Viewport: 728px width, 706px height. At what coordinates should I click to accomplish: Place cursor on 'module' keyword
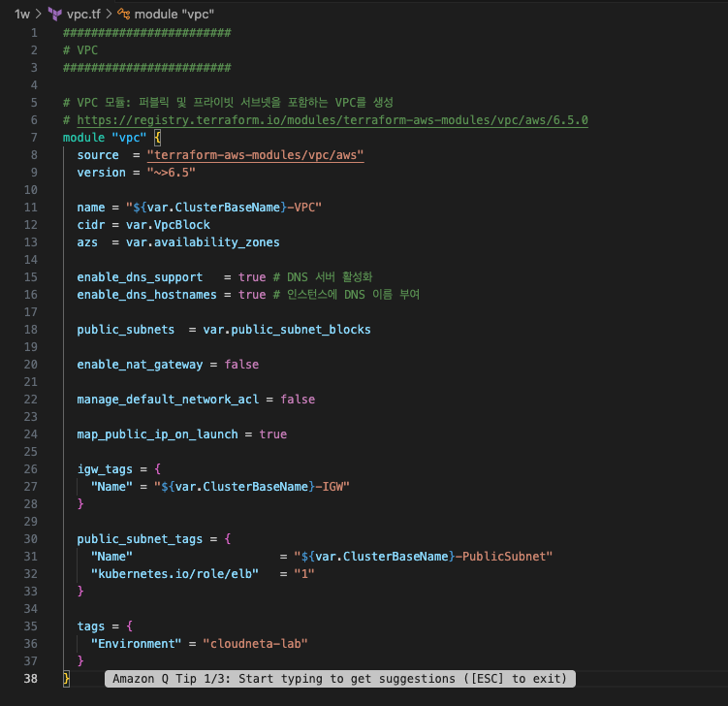(83, 138)
